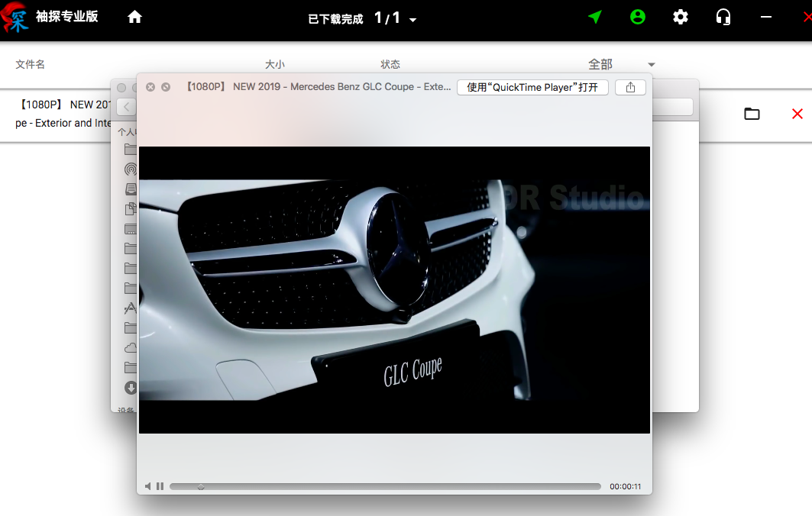Toggle fullscreen in Quick Look preview

coord(166,87)
